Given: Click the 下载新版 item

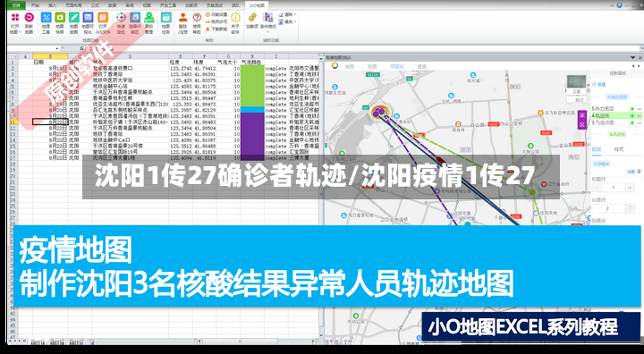Looking at the screenshot, I should coord(216,29).
